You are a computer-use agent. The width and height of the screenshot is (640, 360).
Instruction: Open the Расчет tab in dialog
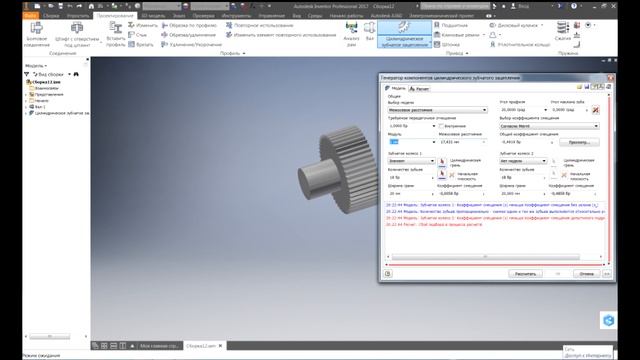(x=420, y=89)
